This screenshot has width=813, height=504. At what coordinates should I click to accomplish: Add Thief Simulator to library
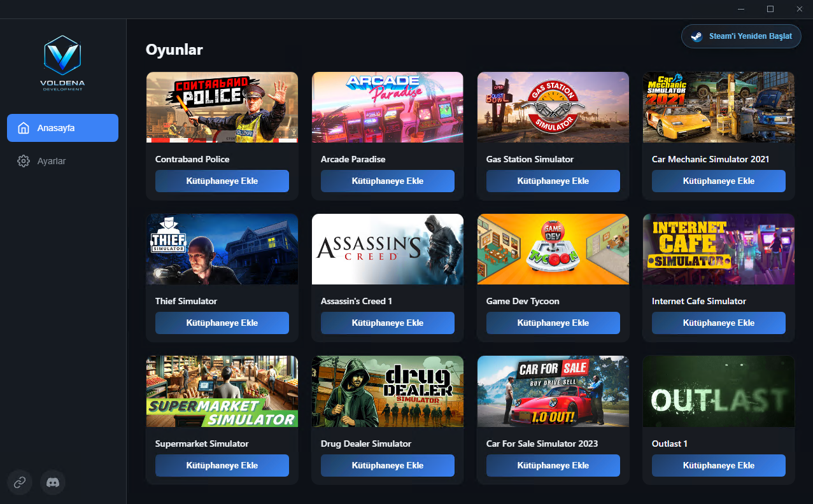tap(222, 323)
